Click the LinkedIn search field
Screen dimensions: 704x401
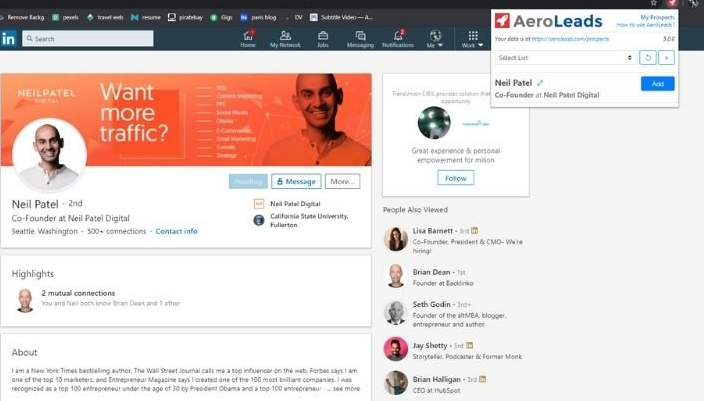pos(88,39)
